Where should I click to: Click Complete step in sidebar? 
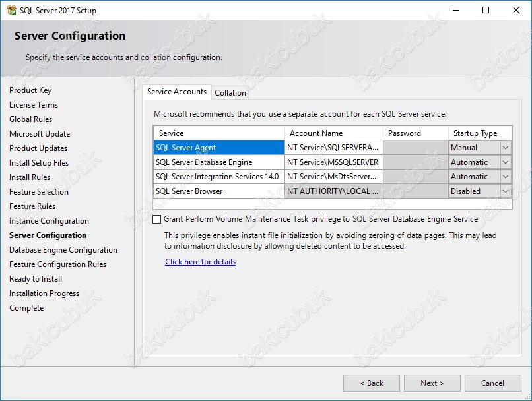click(x=26, y=308)
